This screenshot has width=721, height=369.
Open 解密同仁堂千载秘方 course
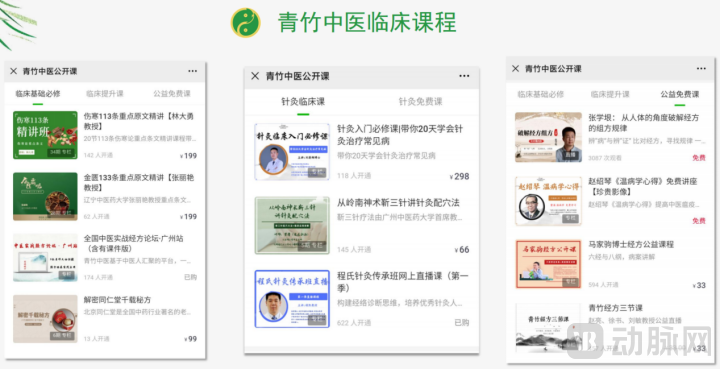coord(105,319)
